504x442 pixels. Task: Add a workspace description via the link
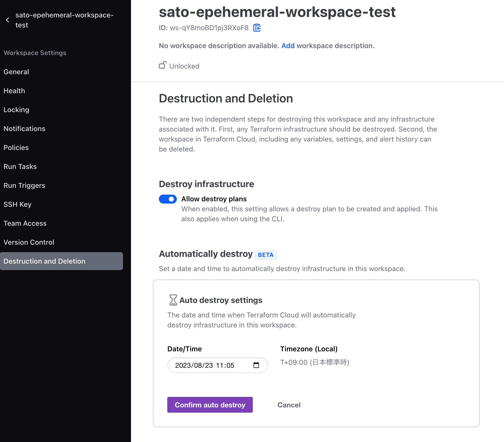[288, 46]
